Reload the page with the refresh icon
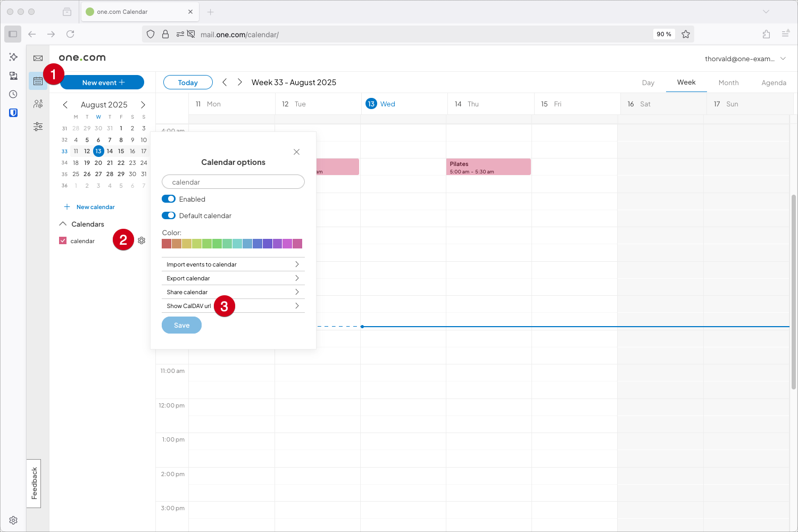Viewport: 798px width, 532px height. [x=70, y=34]
